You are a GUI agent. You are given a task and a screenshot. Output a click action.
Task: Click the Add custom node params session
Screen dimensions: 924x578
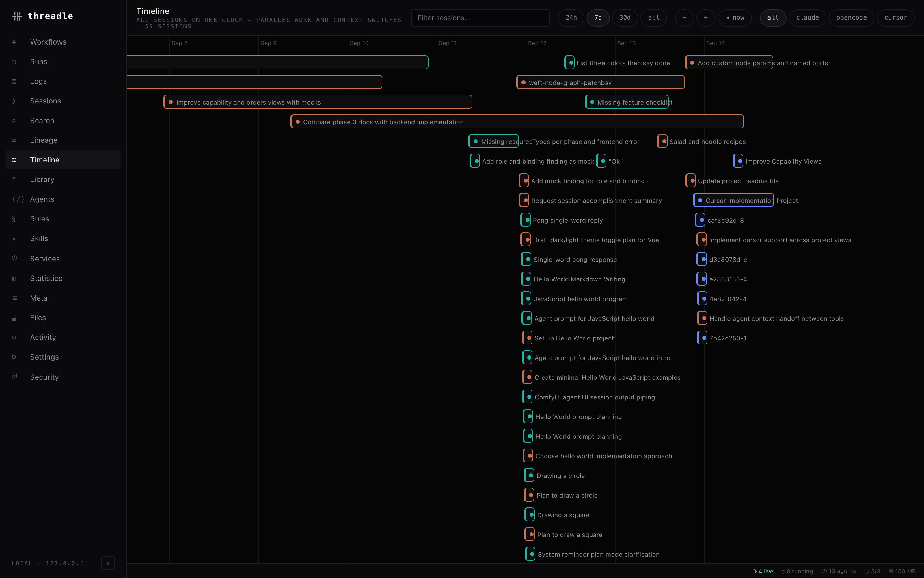click(729, 63)
